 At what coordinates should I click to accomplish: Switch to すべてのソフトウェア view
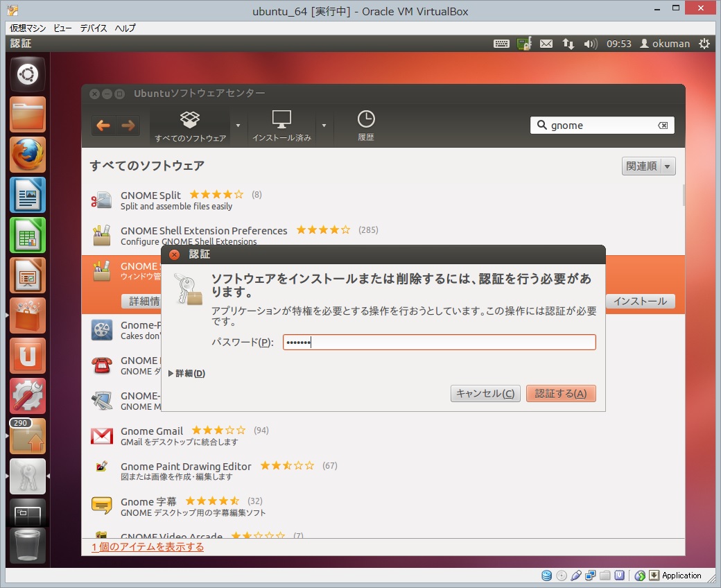click(x=190, y=126)
